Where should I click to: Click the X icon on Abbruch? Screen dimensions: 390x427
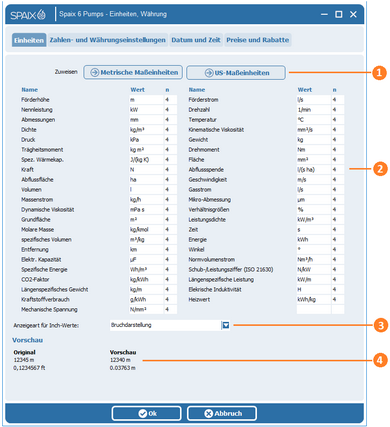(x=209, y=414)
